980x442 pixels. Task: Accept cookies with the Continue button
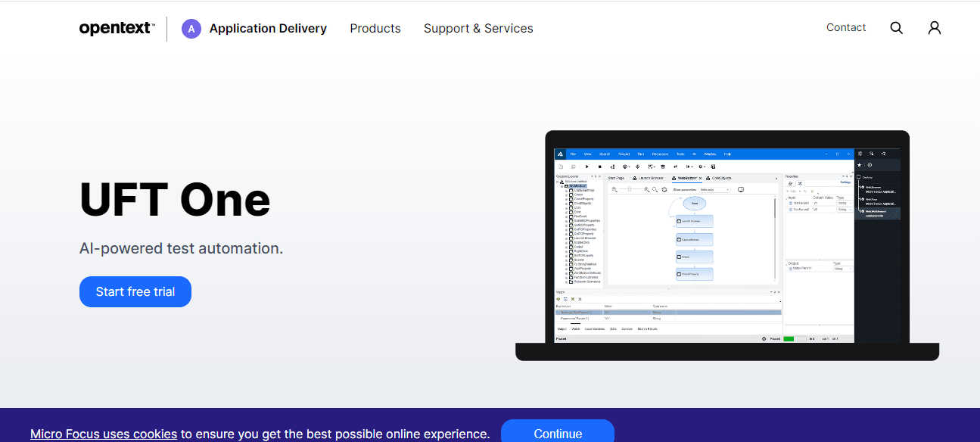(x=558, y=431)
